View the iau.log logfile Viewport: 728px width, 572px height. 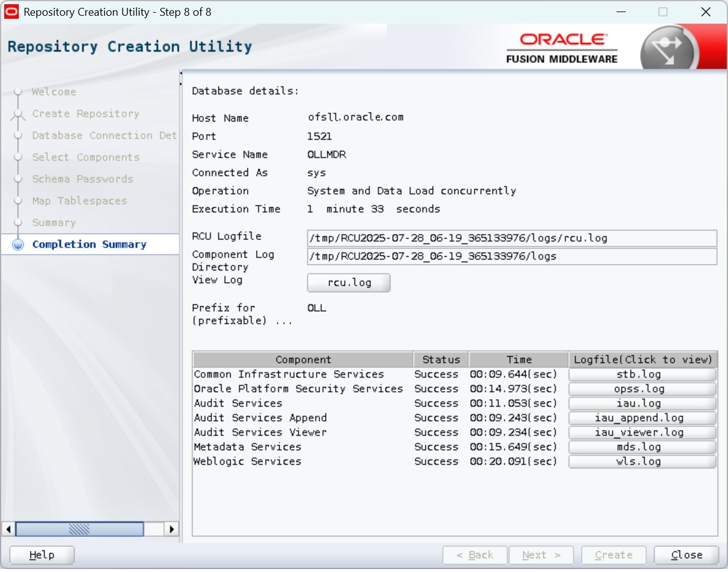(x=642, y=404)
